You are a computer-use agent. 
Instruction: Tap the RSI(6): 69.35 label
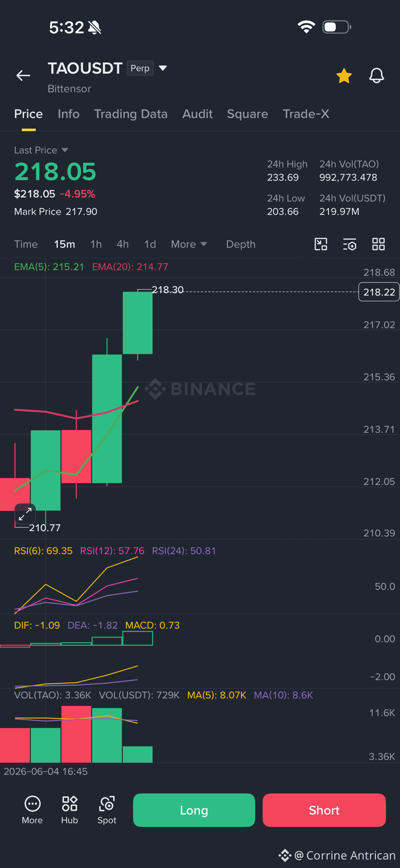pyautogui.click(x=43, y=551)
